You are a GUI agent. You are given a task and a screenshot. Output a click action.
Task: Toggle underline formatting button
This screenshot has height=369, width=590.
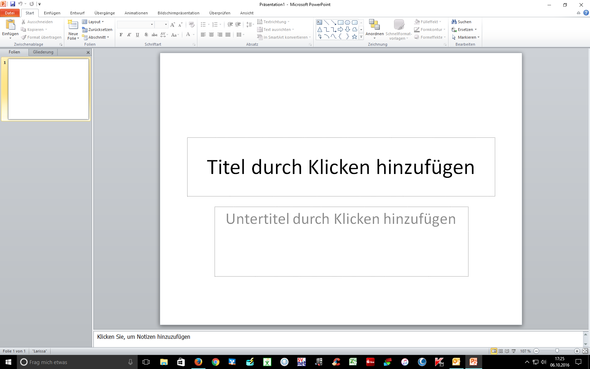pyautogui.click(x=137, y=35)
